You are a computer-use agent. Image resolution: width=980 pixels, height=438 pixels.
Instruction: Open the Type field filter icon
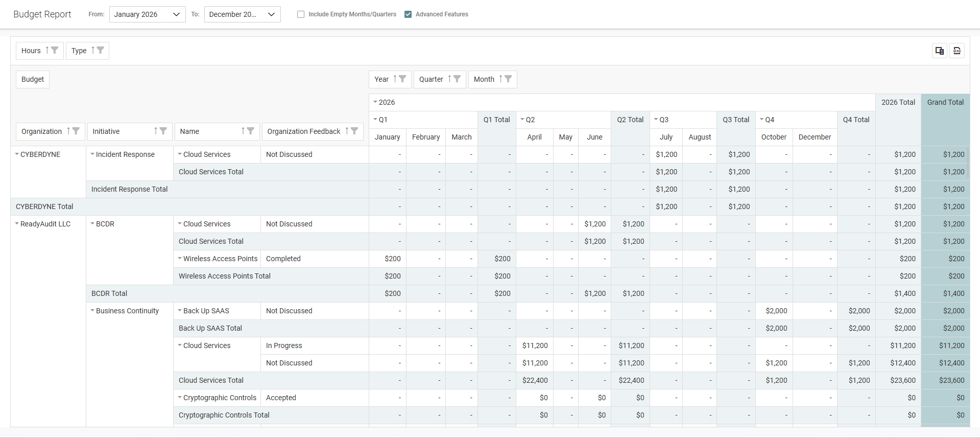(101, 50)
